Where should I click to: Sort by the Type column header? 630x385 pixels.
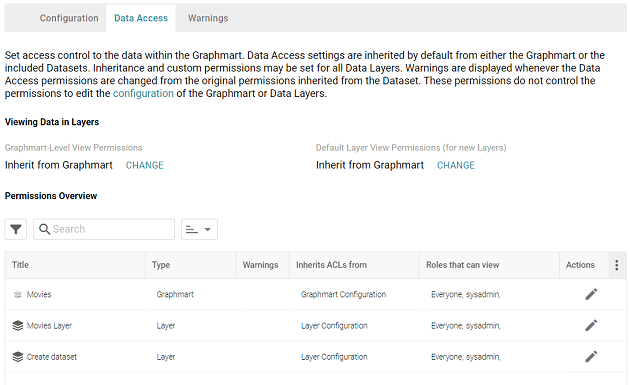[x=161, y=265]
